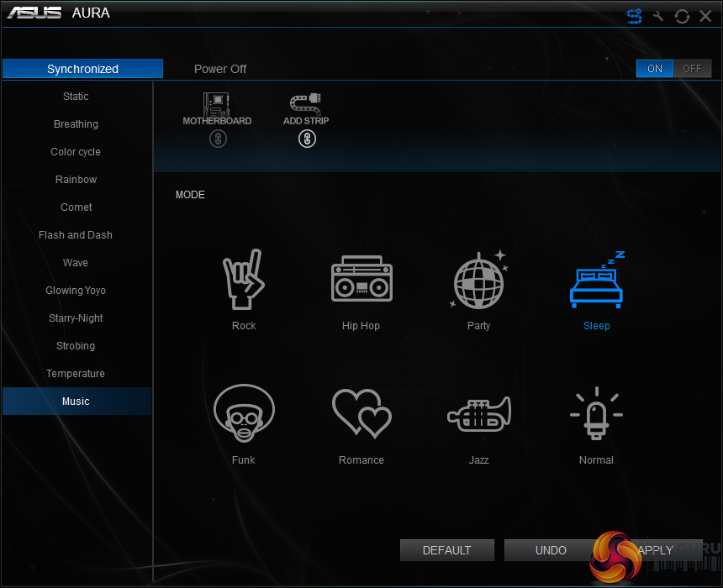Select the Rock music mode icon

[x=244, y=279]
